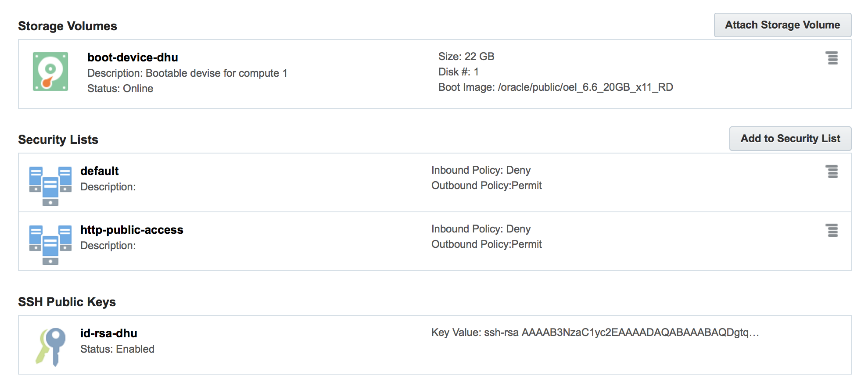This screenshot has height=386, width=868.
Task: Click the Storage Volumes section heading
Action: 68,26
